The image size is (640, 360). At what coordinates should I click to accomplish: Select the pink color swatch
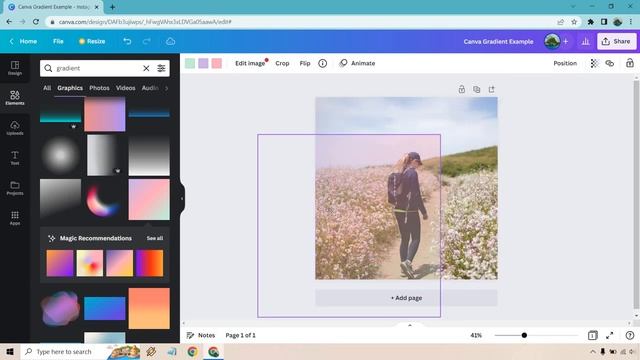217,63
